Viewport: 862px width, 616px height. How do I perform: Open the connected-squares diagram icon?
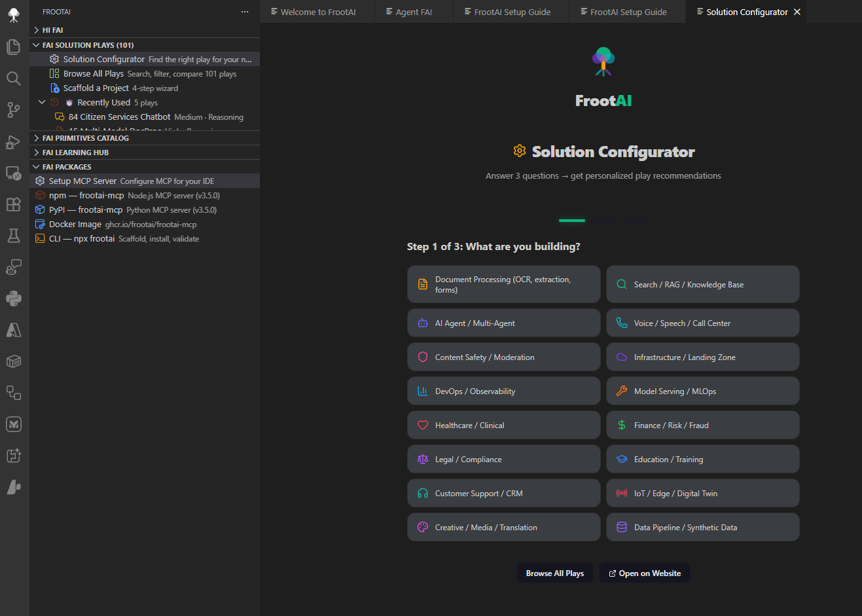tap(14, 393)
